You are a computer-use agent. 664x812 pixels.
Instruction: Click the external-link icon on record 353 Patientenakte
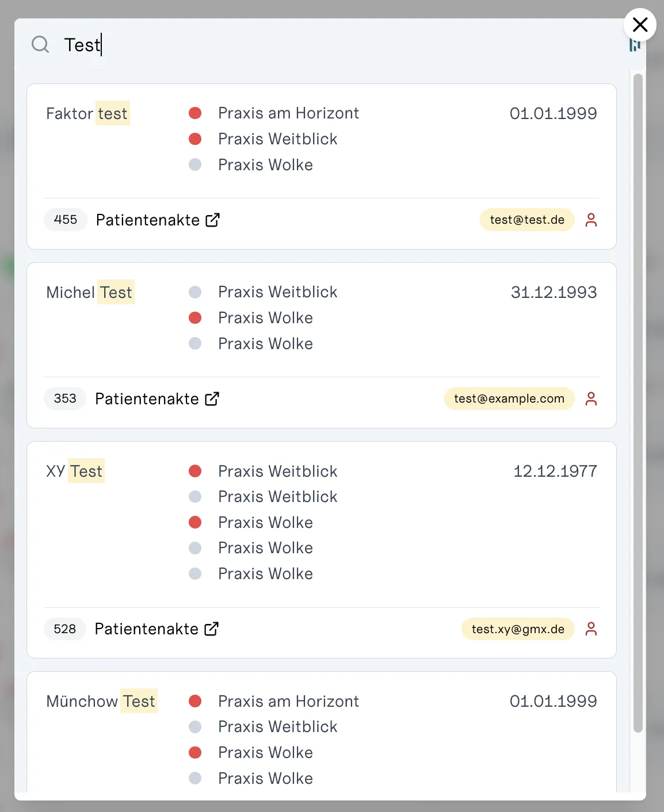pos(212,399)
